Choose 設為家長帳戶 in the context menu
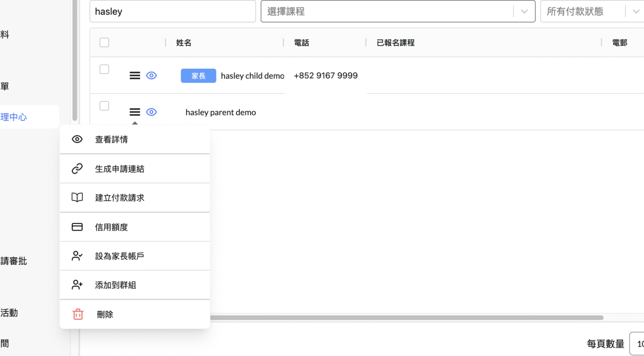Viewport: 644px width, 356px height. click(x=119, y=256)
